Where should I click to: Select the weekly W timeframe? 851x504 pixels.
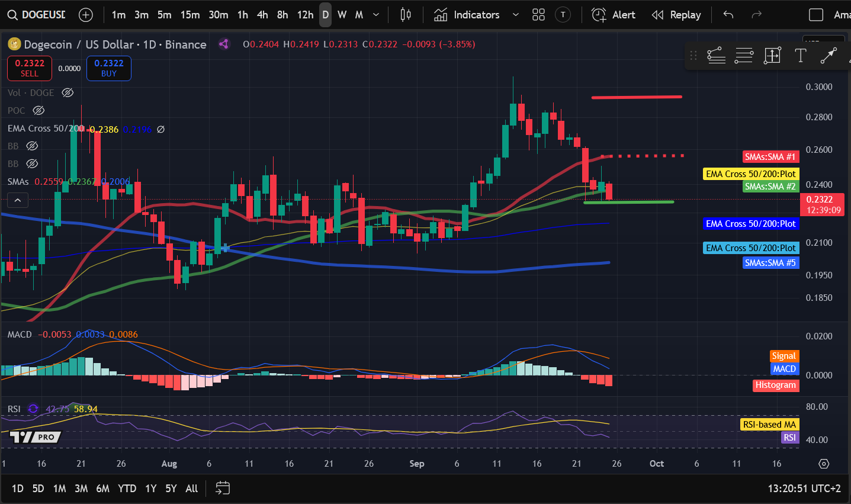point(342,15)
